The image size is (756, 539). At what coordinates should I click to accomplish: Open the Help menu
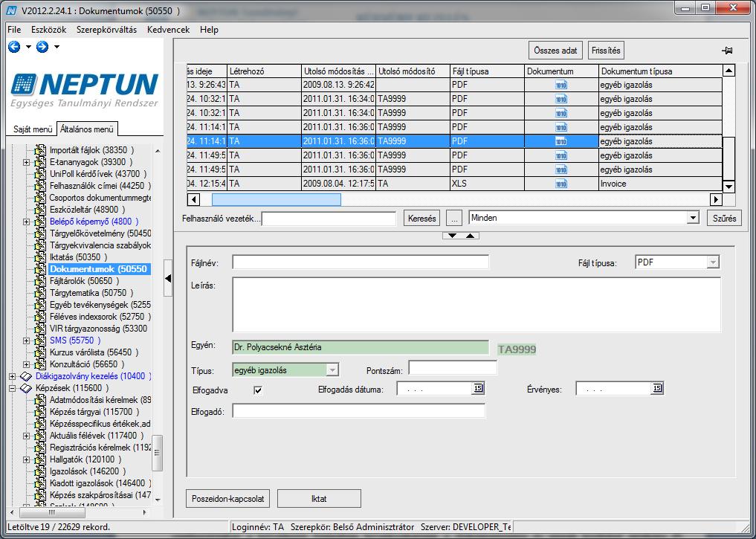(x=209, y=30)
